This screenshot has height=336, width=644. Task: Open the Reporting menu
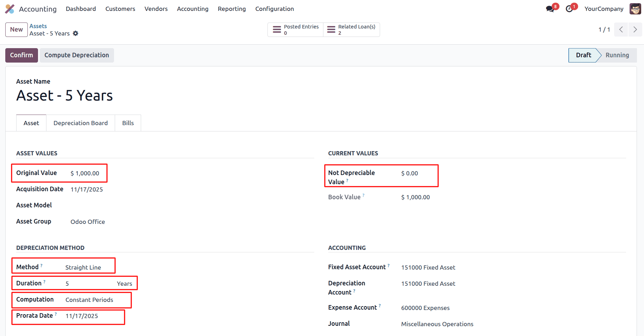(232, 9)
